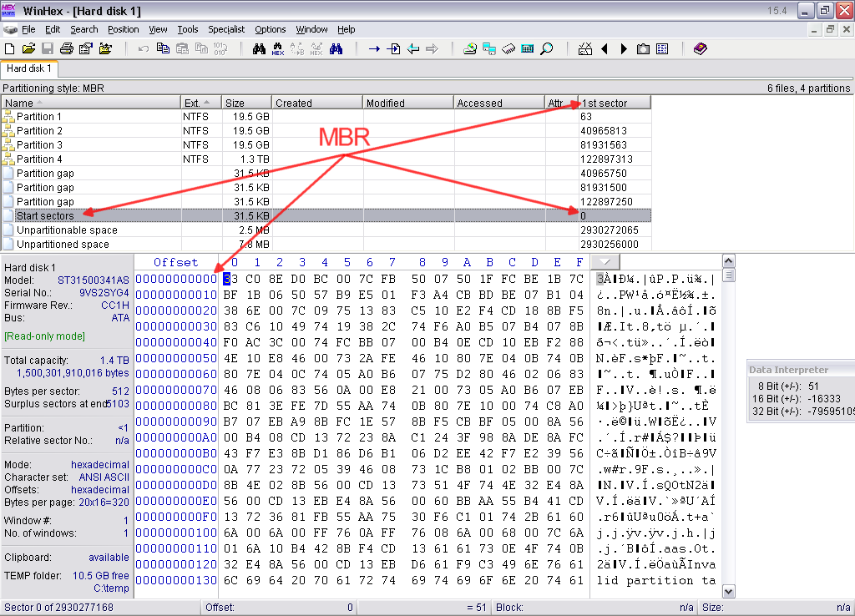Click the Data Interpreter window title
Screen dimensions: 855x616
(x=788, y=370)
